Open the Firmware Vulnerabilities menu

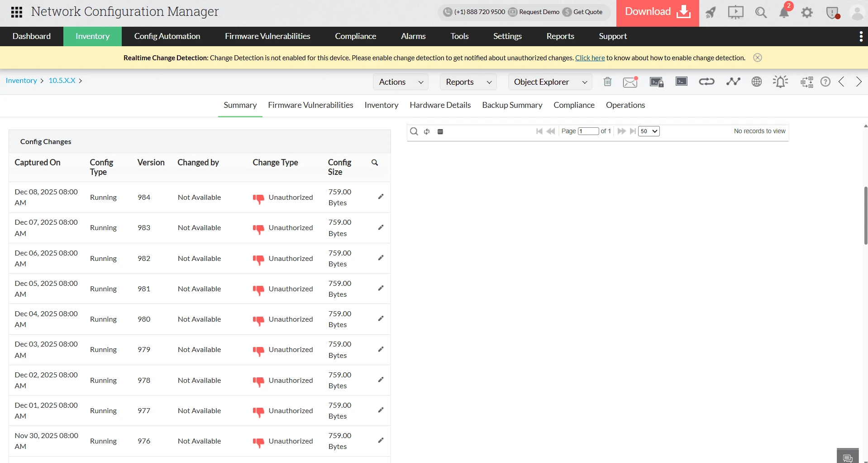[267, 36]
